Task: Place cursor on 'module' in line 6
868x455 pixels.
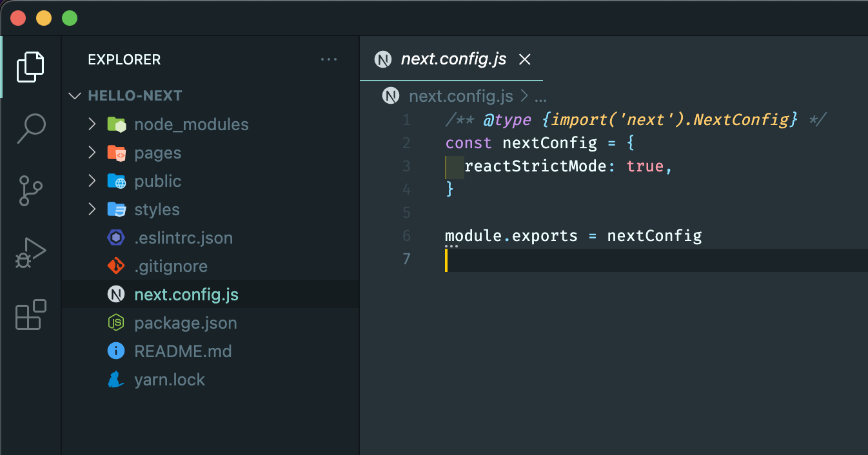Action: point(473,236)
